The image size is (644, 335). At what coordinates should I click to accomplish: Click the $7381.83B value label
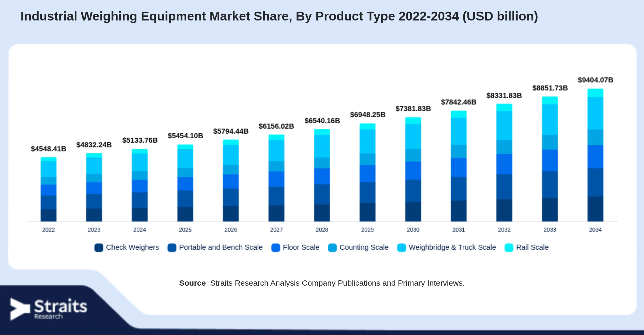413,109
